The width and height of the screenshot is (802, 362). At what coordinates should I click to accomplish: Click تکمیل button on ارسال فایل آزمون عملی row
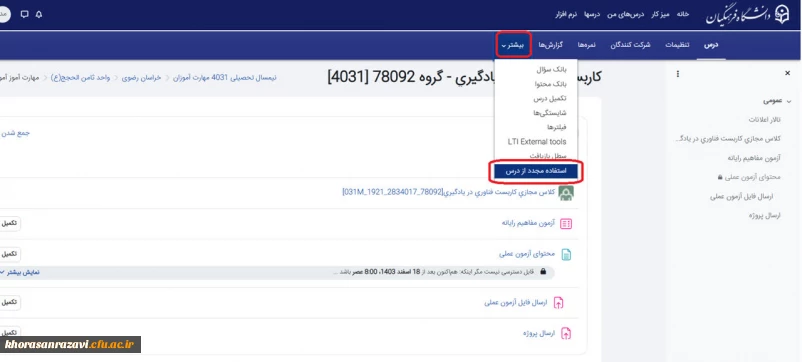click(x=10, y=303)
